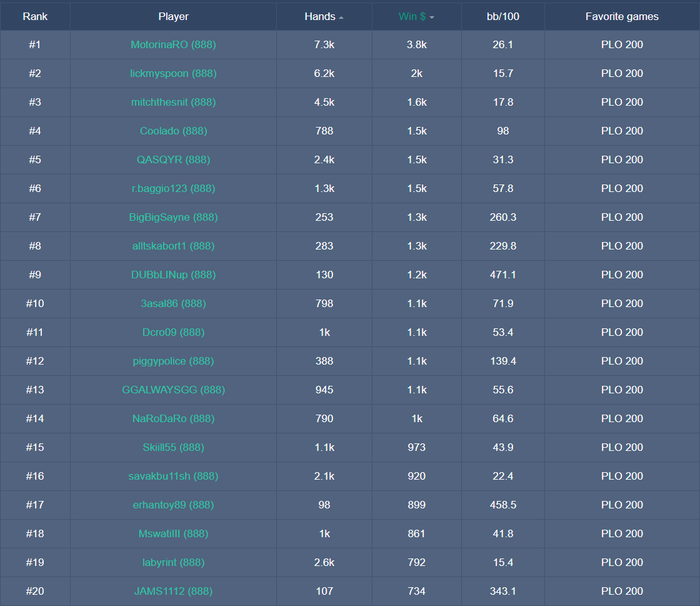700x606 pixels.
Task: Click the 26.1 bb/100 value
Action: [503, 45]
